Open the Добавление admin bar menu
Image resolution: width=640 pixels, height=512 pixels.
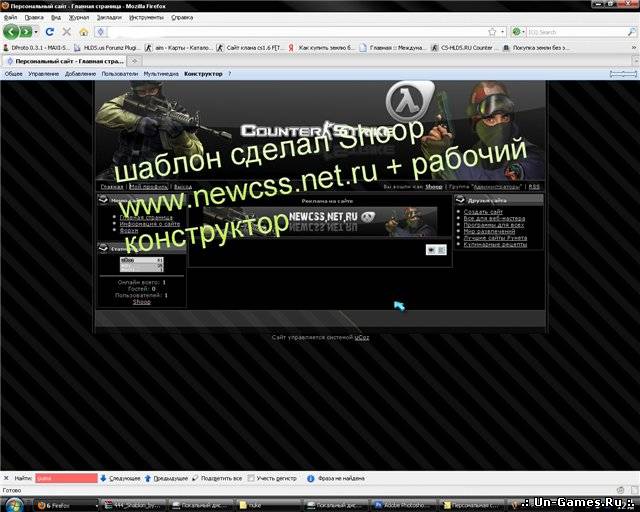click(80, 74)
